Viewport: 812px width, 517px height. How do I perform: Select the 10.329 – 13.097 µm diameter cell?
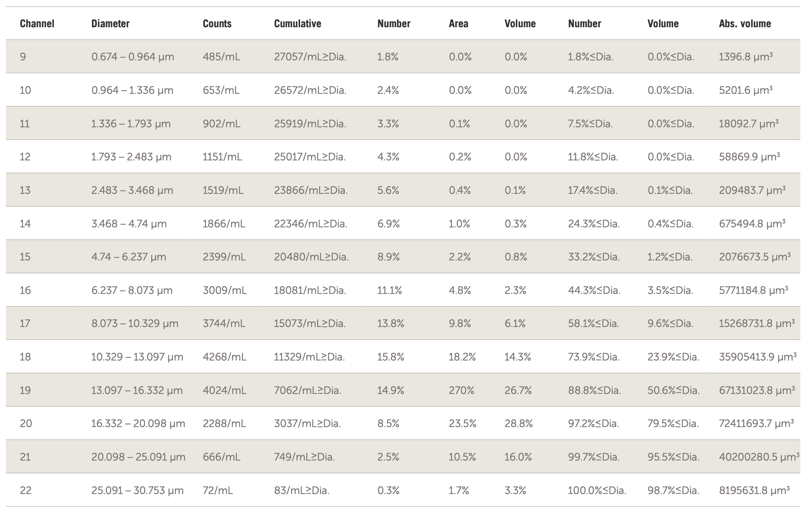(137, 357)
